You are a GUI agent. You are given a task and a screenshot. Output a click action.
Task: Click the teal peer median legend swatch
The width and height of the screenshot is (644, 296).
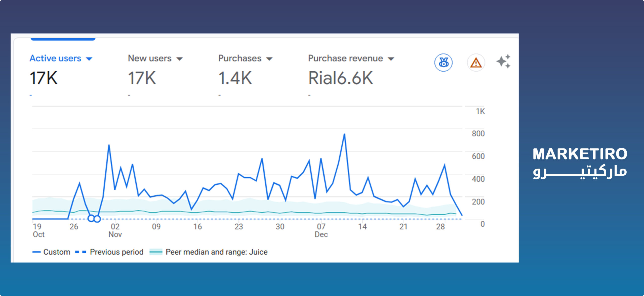point(156,252)
